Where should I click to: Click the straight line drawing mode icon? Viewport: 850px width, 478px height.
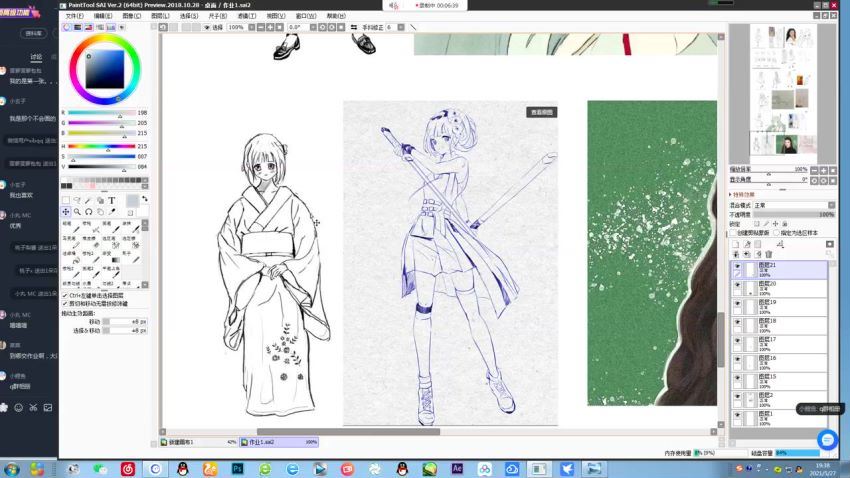coord(413,27)
